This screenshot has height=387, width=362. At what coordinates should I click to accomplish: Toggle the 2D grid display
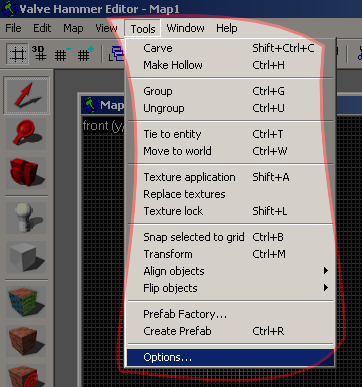click(x=17, y=54)
